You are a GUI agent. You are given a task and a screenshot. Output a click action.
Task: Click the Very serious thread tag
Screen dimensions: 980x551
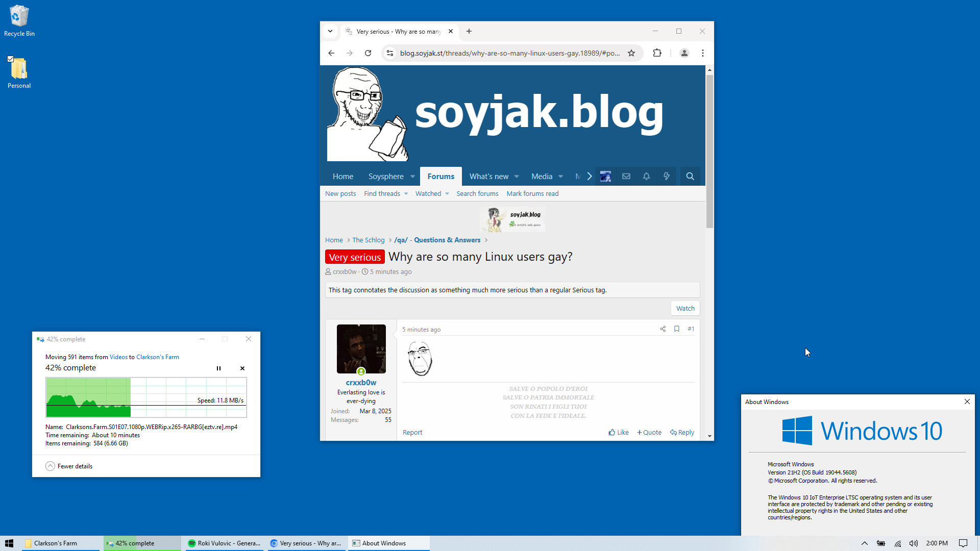tap(355, 257)
